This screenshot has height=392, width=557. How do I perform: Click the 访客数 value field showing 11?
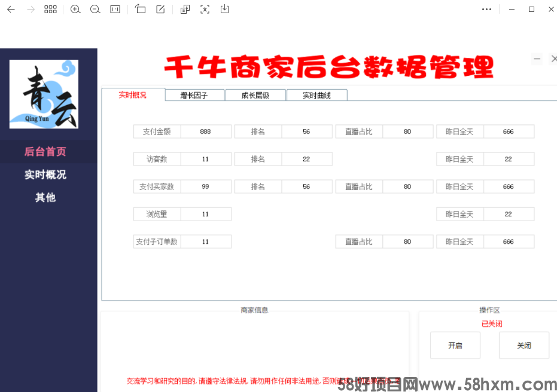tap(206, 159)
